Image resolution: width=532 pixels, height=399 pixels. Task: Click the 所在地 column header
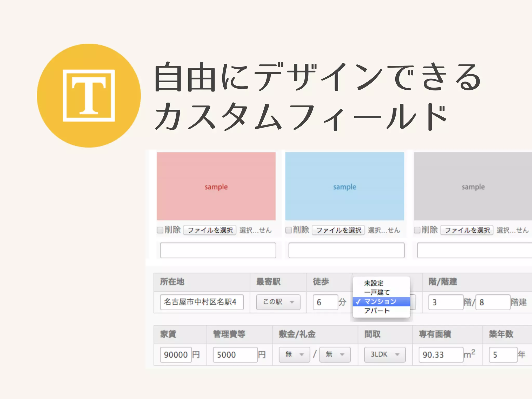point(202,282)
